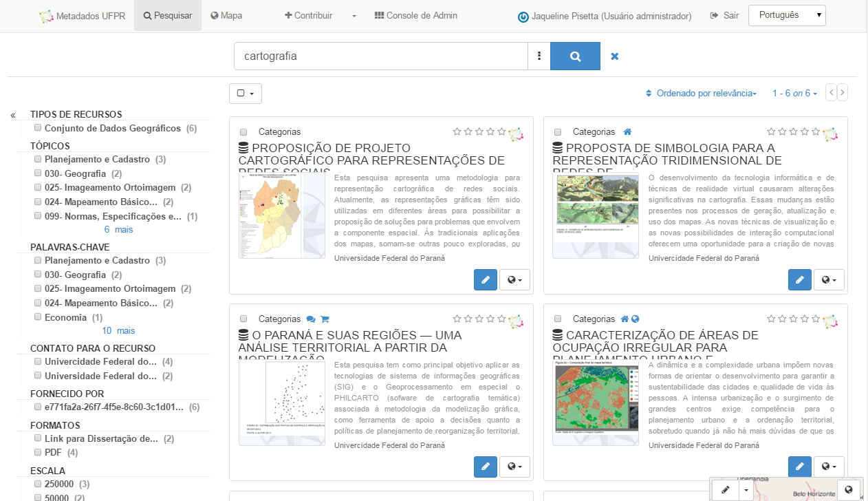Collapse the facet sidebar with double-arrow icon
The height and width of the screenshot is (501, 868).
point(13,115)
